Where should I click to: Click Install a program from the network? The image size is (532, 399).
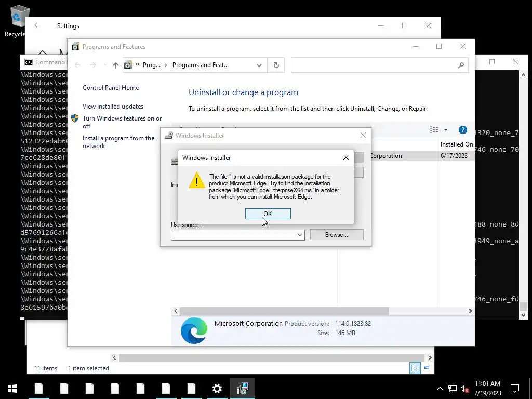(x=118, y=142)
